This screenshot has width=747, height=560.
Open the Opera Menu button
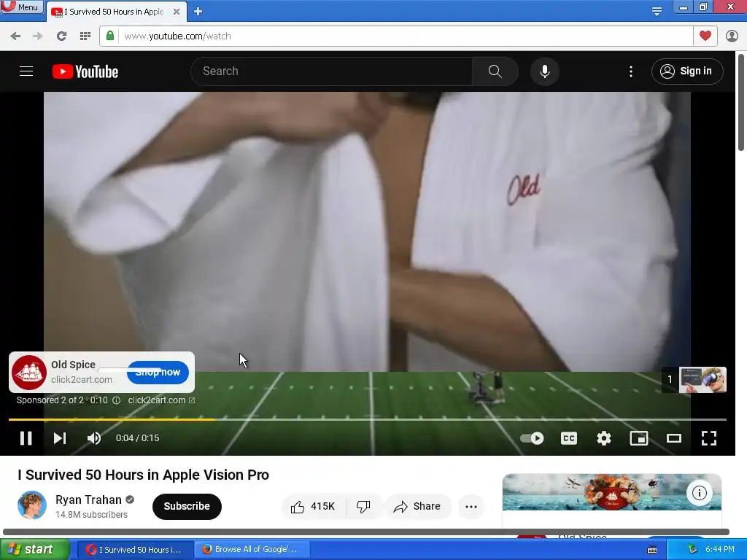click(x=21, y=7)
